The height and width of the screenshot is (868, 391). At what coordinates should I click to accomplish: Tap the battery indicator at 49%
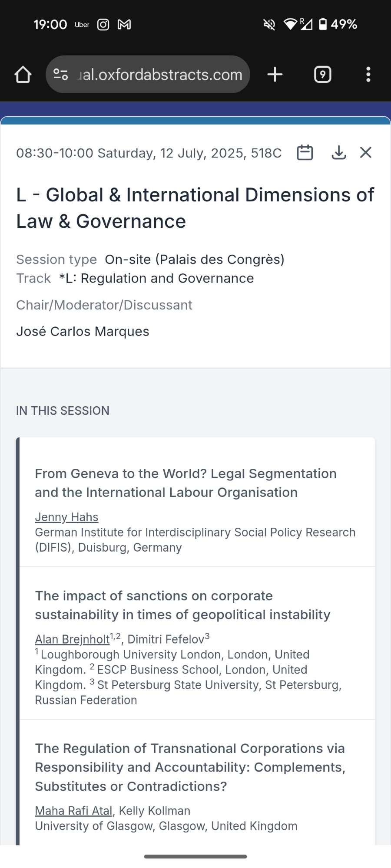coord(339,24)
